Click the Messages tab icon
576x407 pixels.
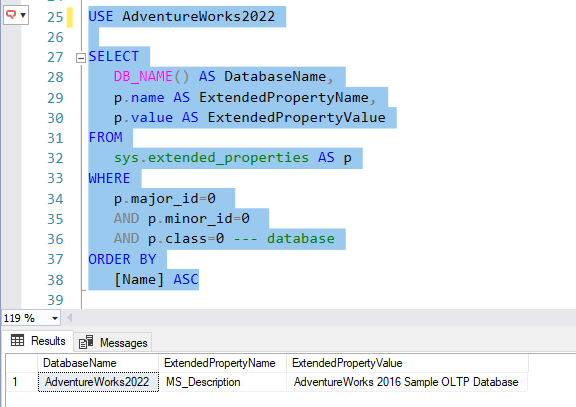[x=86, y=342]
